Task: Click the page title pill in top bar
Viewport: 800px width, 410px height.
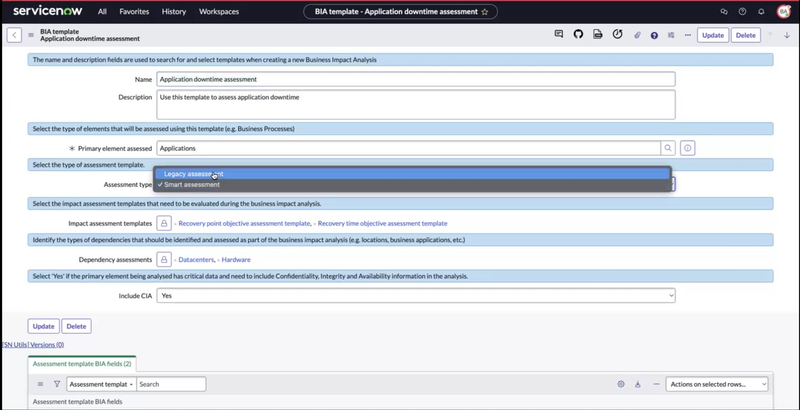Action: (x=401, y=12)
